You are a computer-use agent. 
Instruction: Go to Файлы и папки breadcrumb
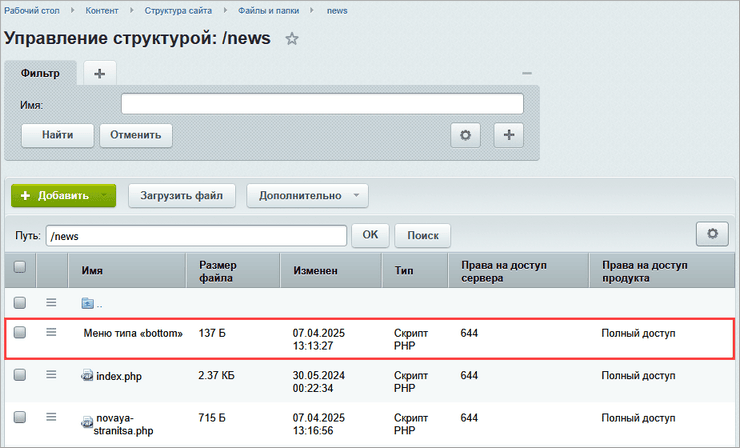point(269,10)
